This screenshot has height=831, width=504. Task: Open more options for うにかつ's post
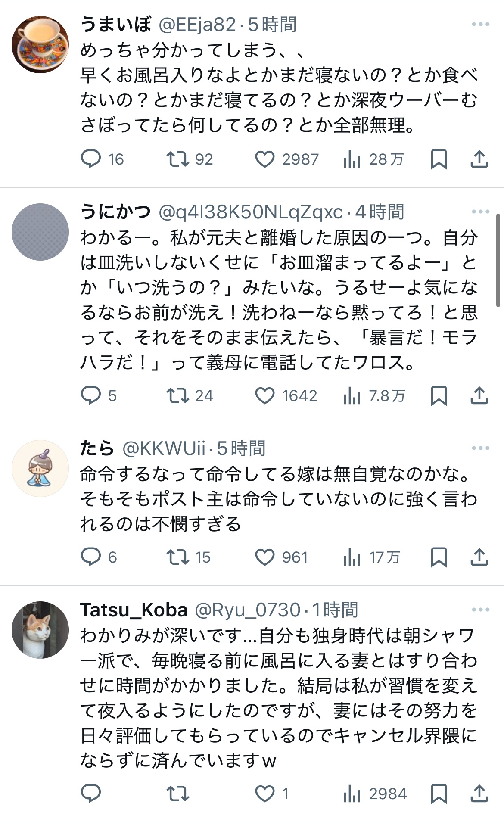[480, 212]
